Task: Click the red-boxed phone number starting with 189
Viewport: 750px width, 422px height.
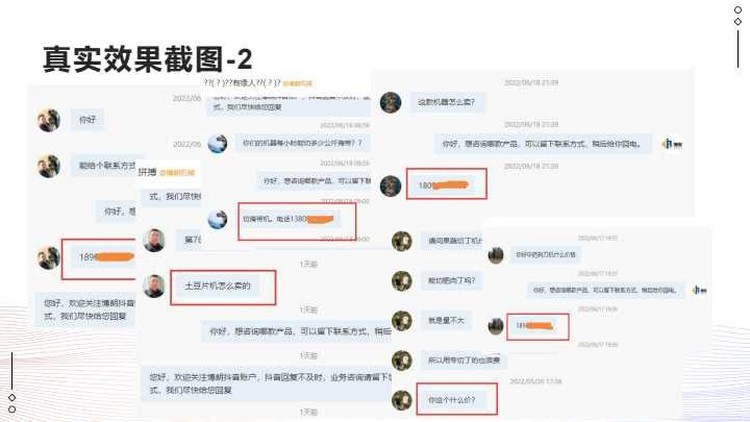Action: click(x=107, y=258)
